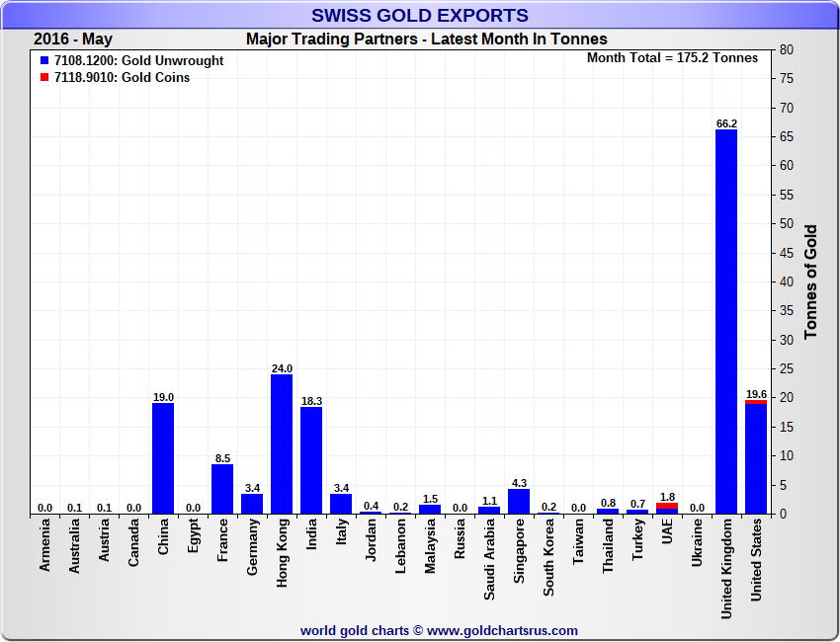The height and width of the screenshot is (642, 840).
Task: Click the '2016 - May' date label
Action: point(73,40)
